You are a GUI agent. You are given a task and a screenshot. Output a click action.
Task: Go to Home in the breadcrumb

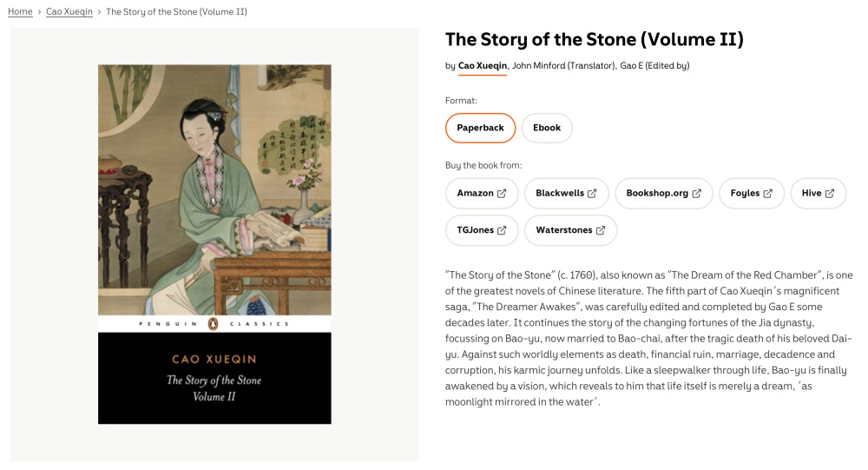click(20, 12)
